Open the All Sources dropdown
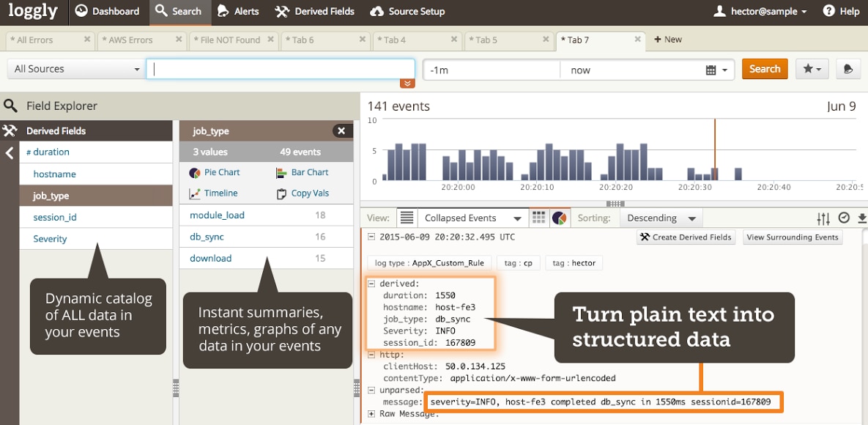The width and height of the screenshot is (868, 425). point(76,69)
